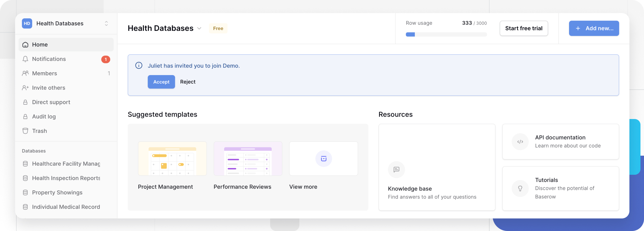The width and height of the screenshot is (644, 231).
Task: Select the Members sidebar icon
Action: [x=25, y=73]
